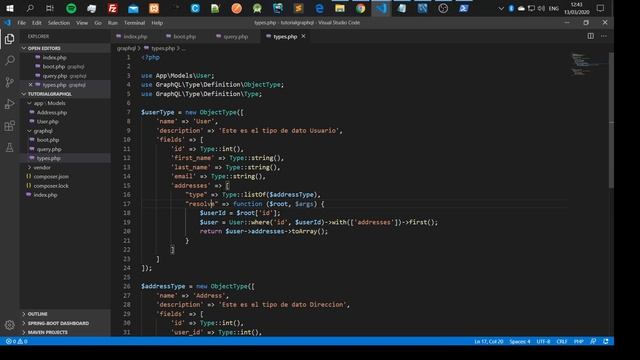Open the Search view in activity bar
640x360 pixels.
pyautogui.click(x=9, y=60)
